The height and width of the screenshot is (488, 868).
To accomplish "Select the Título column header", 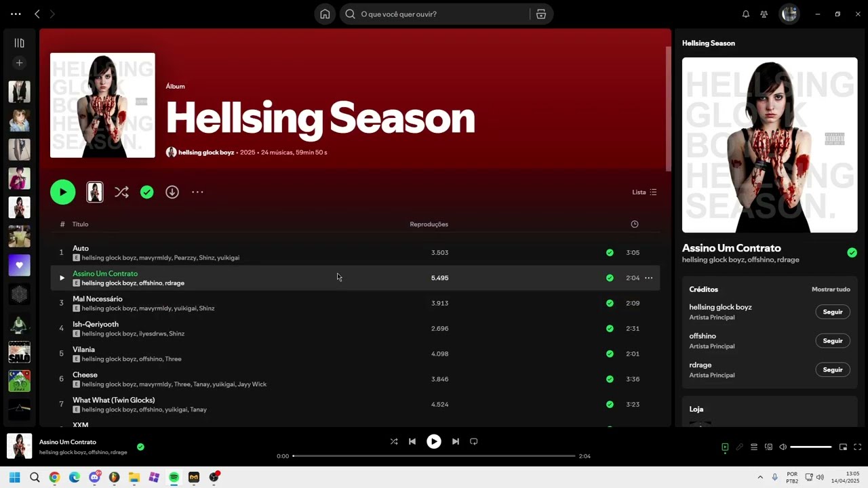I will point(80,224).
